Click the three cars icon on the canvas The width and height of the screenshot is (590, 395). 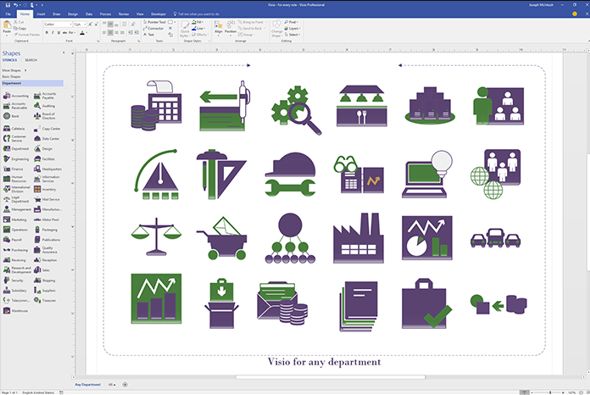click(x=496, y=238)
